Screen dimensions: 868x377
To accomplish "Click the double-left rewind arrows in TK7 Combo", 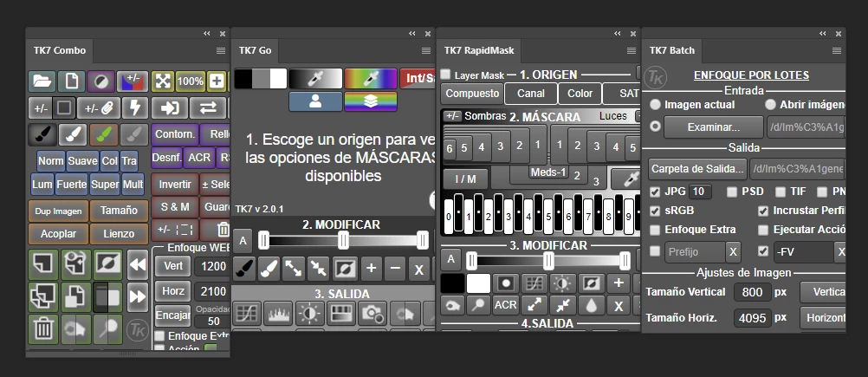I will coord(137,265).
